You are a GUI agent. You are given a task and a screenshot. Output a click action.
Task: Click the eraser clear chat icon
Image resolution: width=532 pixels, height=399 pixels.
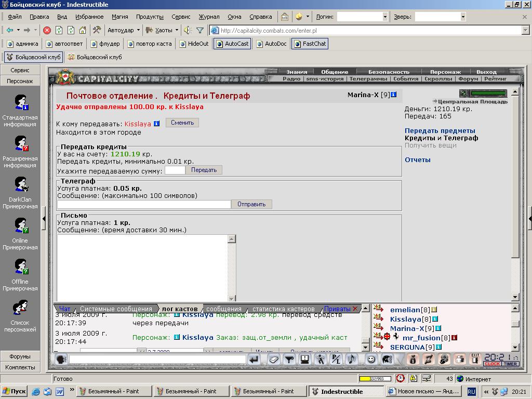274,360
